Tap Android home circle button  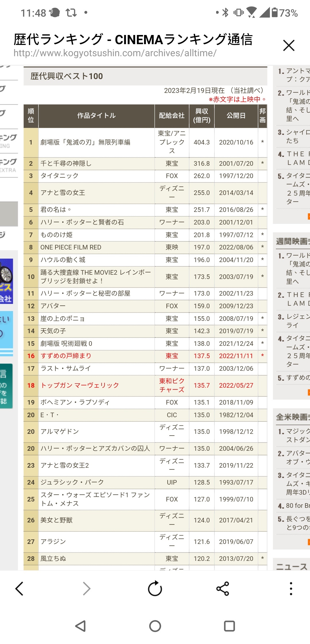(155, 626)
